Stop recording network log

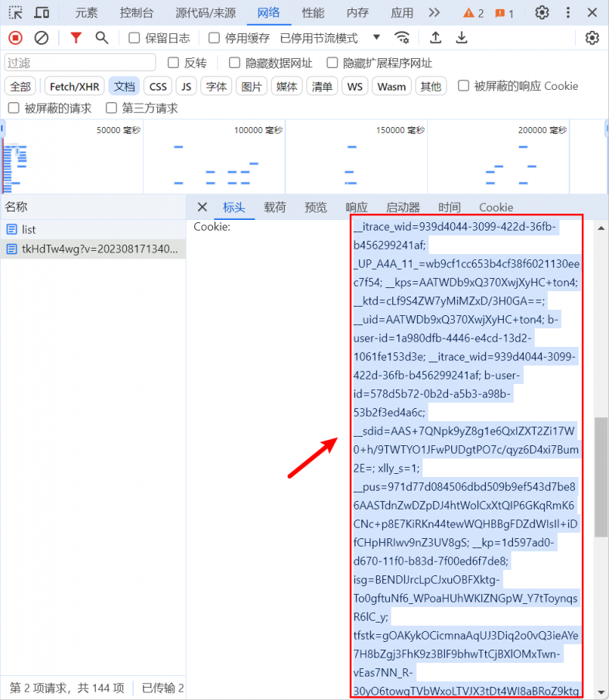coord(15,38)
